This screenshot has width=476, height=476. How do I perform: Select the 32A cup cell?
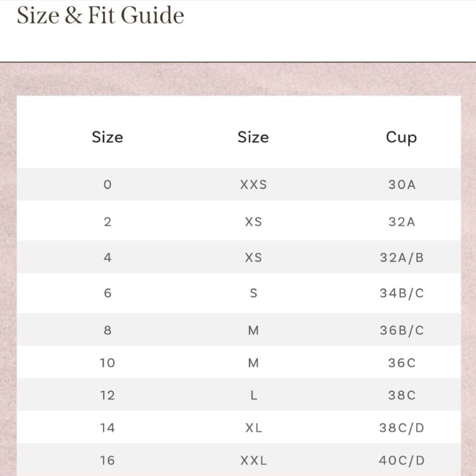pos(402,222)
